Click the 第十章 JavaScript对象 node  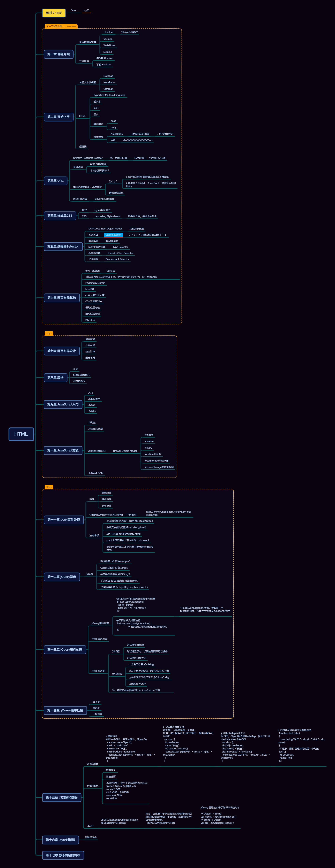[63, 450]
